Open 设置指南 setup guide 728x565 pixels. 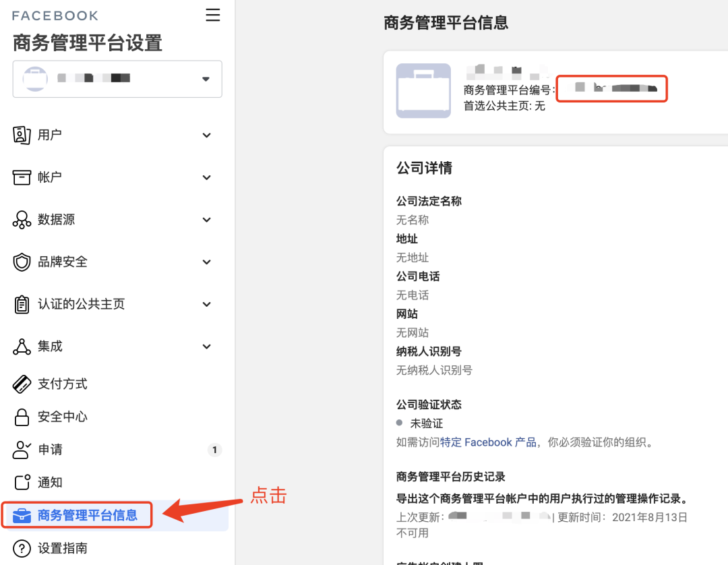(x=63, y=548)
